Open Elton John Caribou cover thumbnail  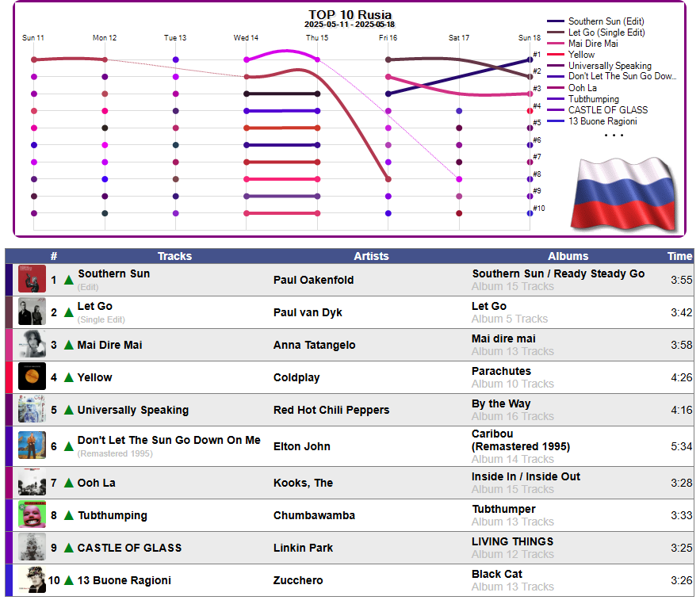[x=32, y=445]
